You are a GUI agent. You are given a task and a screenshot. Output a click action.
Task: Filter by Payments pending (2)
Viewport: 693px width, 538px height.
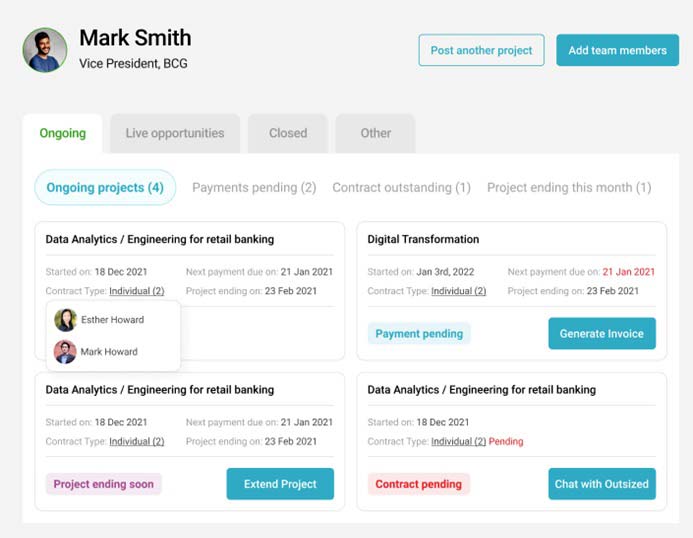tap(254, 187)
